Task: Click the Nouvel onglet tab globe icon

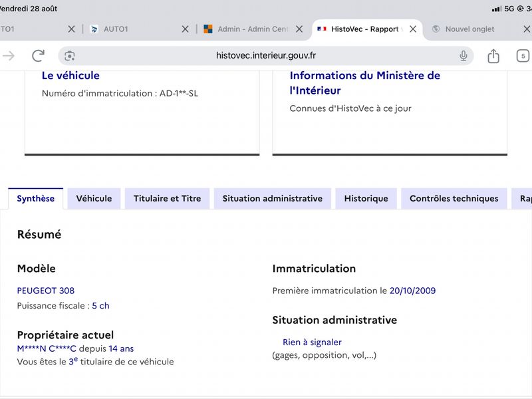Action: [436, 29]
